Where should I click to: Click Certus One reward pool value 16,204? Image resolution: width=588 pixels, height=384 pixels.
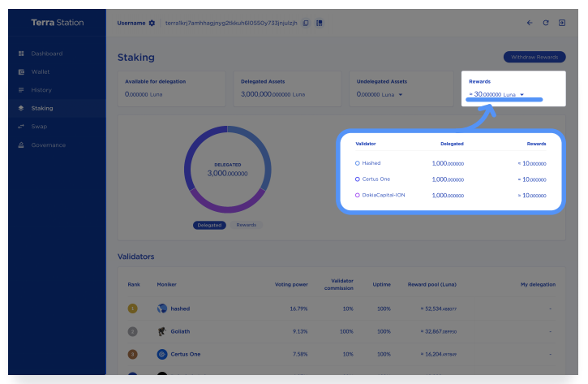tap(439, 354)
